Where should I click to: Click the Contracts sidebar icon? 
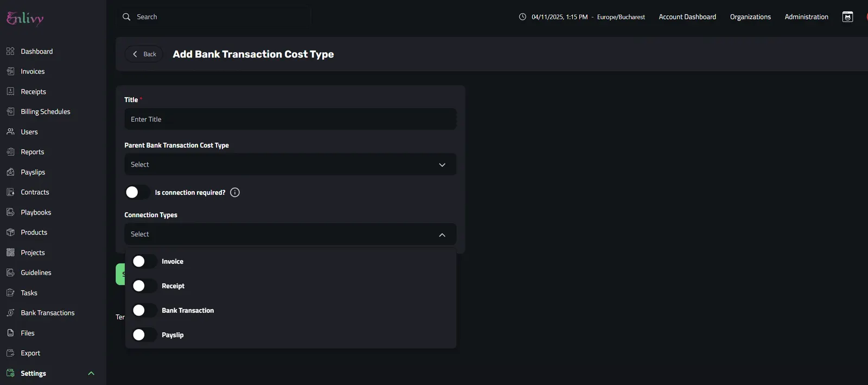click(x=10, y=192)
